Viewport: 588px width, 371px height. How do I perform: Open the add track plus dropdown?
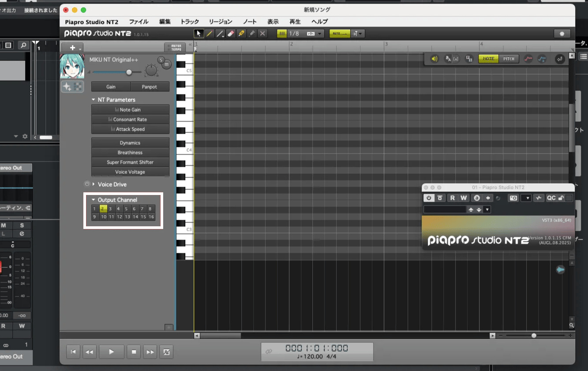[x=72, y=48]
